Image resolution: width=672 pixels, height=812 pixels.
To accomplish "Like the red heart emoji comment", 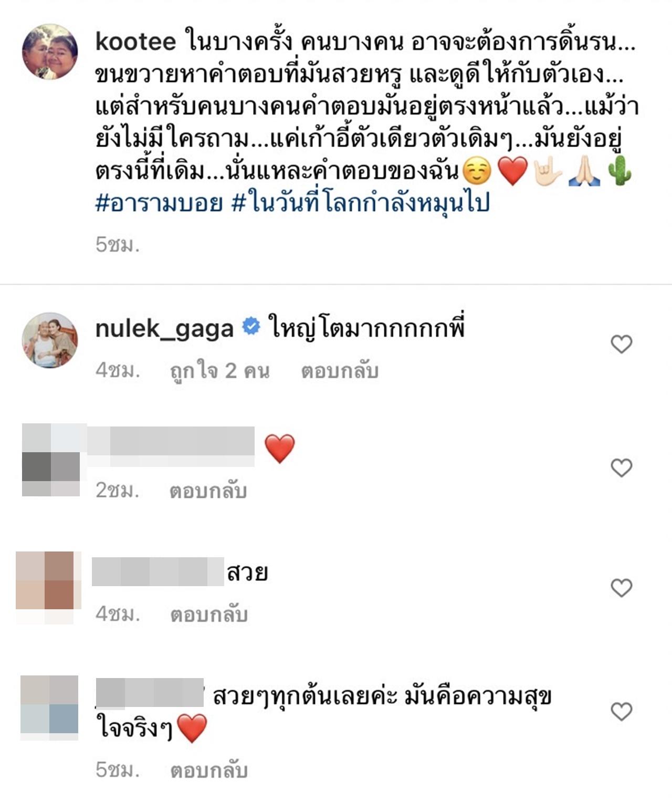I will (622, 467).
